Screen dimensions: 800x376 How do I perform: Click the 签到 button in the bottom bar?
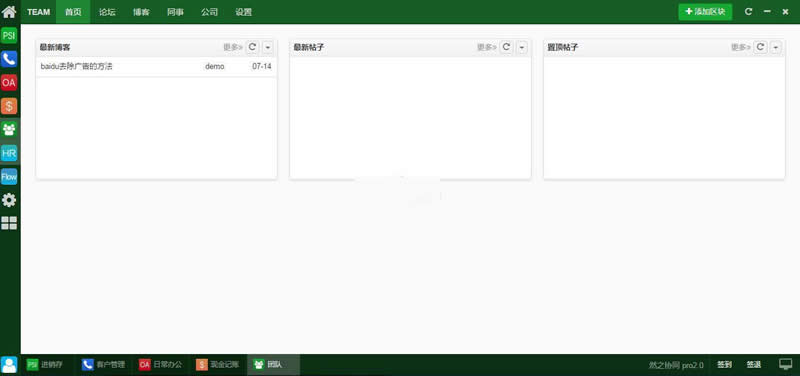(724, 365)
